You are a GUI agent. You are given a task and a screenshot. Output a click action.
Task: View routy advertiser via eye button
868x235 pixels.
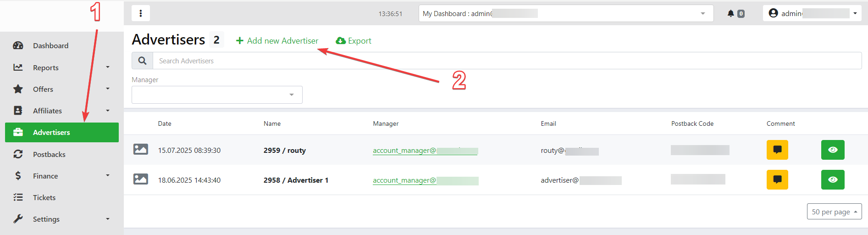833,150
